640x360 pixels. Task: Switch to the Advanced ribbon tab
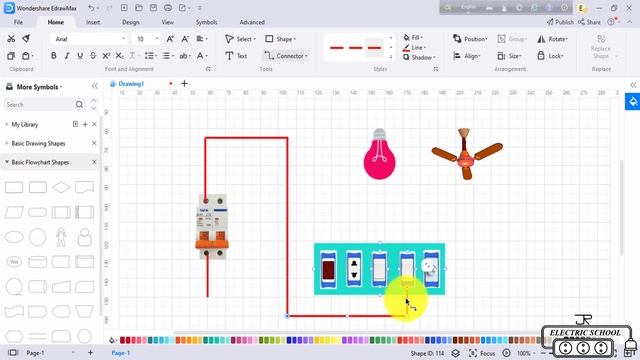coord(252,22)
